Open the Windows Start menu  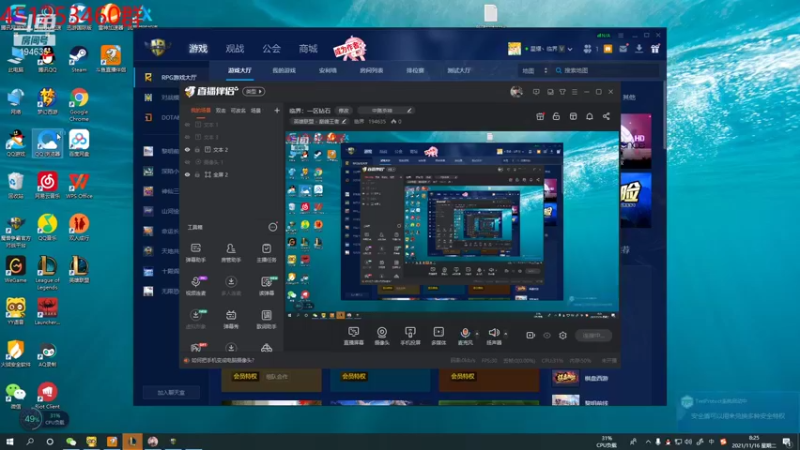pos(10,442)
